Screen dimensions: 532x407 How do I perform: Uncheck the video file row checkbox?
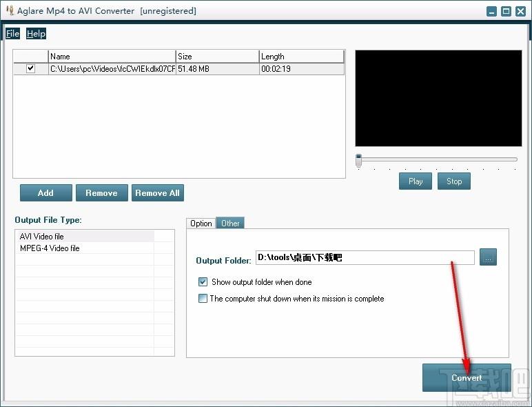(x=30, y=68)
